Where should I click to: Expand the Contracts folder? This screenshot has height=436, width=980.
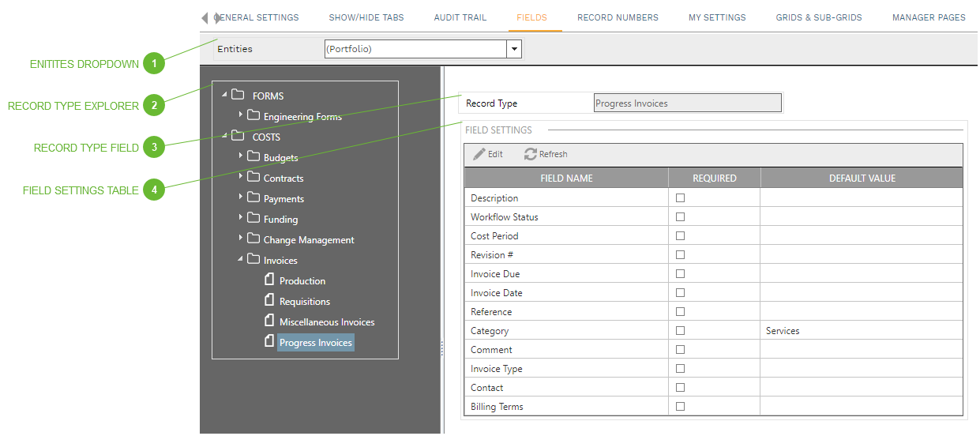click(x=241, y=177)
